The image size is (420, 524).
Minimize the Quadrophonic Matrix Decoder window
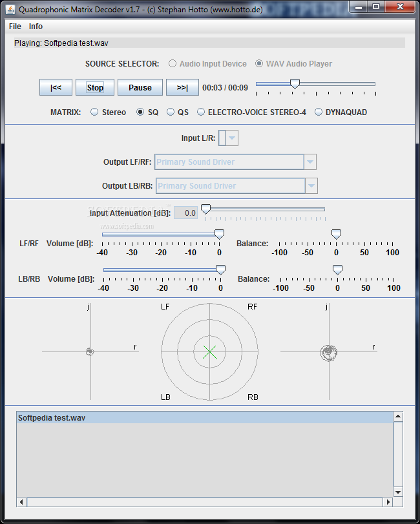pyautogui.click(x=359, y=7)
